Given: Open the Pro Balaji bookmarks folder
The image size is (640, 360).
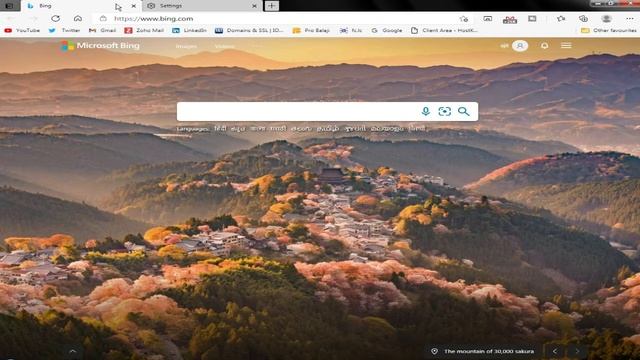Looking at the screenshot, I should point(311,30).
